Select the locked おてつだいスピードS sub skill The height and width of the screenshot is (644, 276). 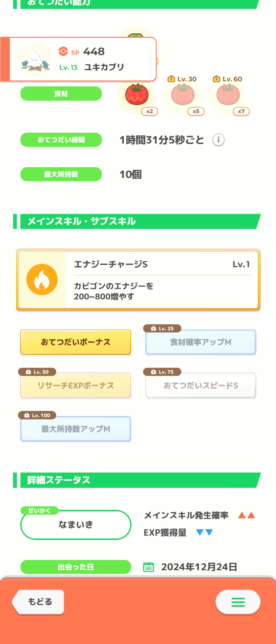tap(201, 385)
